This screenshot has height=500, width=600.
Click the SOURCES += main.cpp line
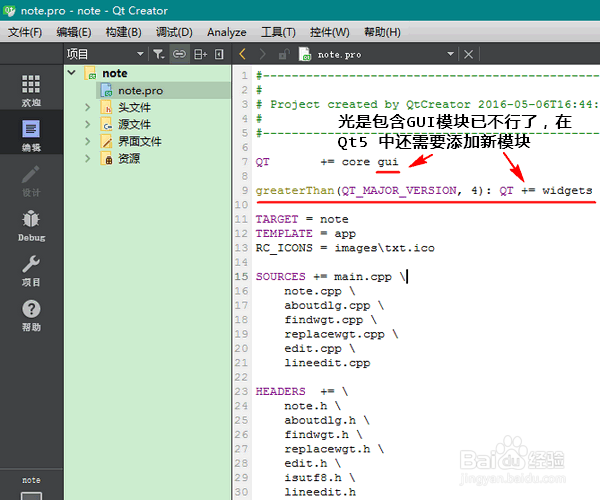pyautogui.click(x=331, y=277)
